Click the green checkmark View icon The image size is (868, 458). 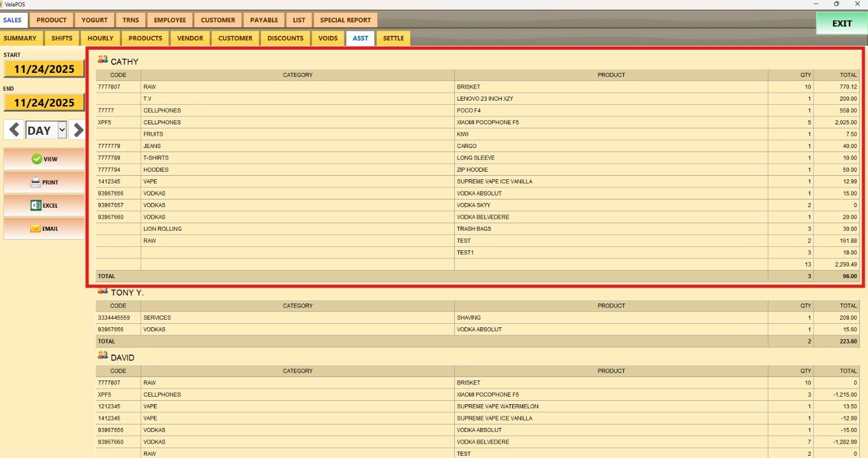(36, 159)
